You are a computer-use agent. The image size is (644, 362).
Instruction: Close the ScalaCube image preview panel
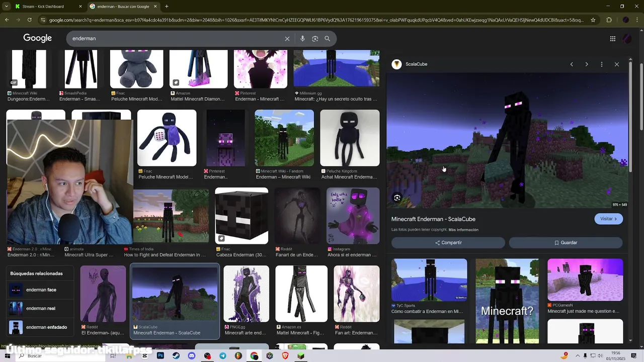point(617,64)
